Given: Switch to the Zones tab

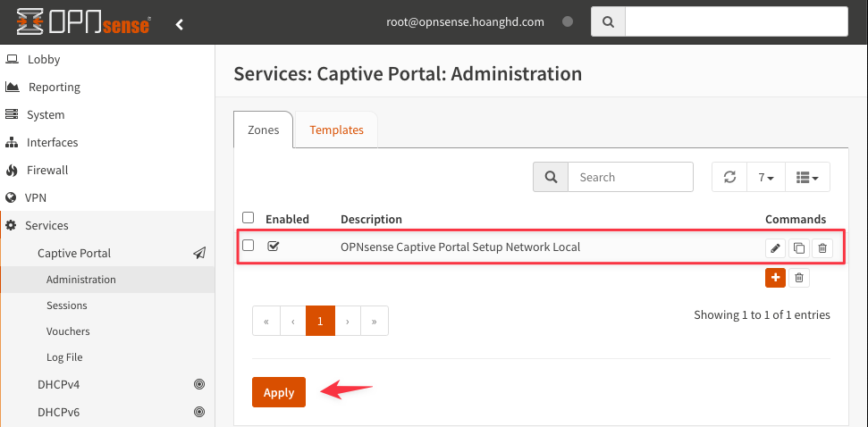Looking at the screenshot, I should pyautogui.click(x=264, y=130).
